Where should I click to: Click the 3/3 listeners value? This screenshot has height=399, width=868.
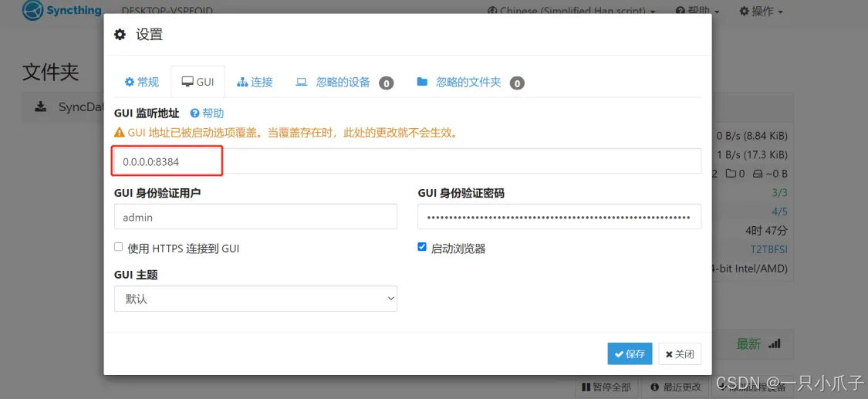click(x=779, y=193)
